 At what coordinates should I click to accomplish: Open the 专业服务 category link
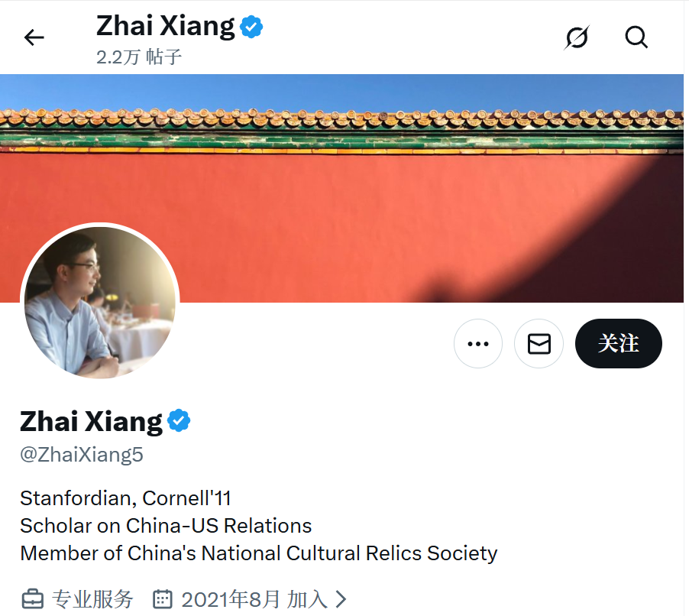(x=92, y=599)
